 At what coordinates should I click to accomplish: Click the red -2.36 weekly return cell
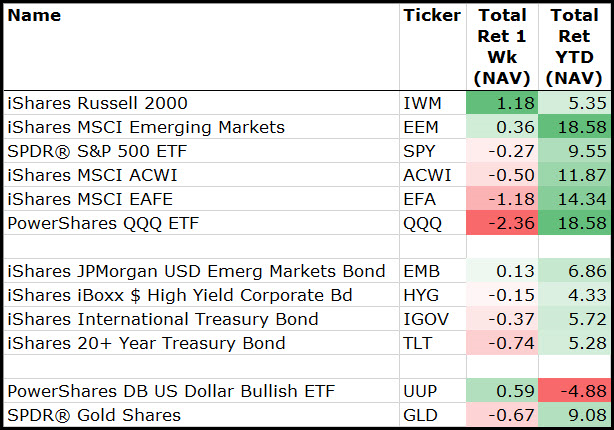(x=503, y=224)
